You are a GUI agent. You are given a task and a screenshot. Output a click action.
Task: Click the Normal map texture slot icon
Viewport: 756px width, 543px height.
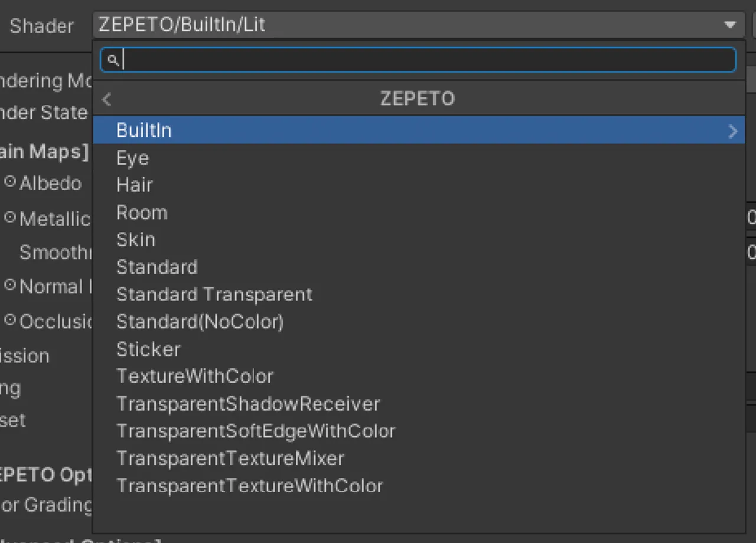[x=9, y=286]
